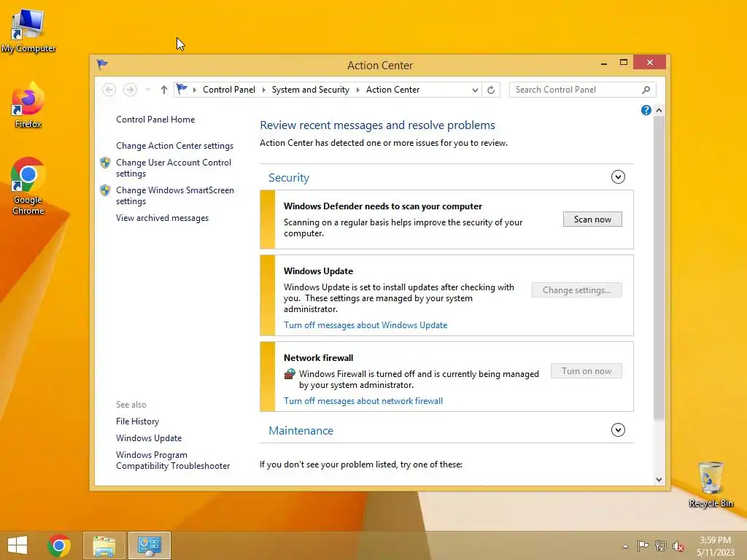Open Change Windows SmartScreen settings
Image resolution: width=747 pixels, height=560 pixels.
(175, 195)
